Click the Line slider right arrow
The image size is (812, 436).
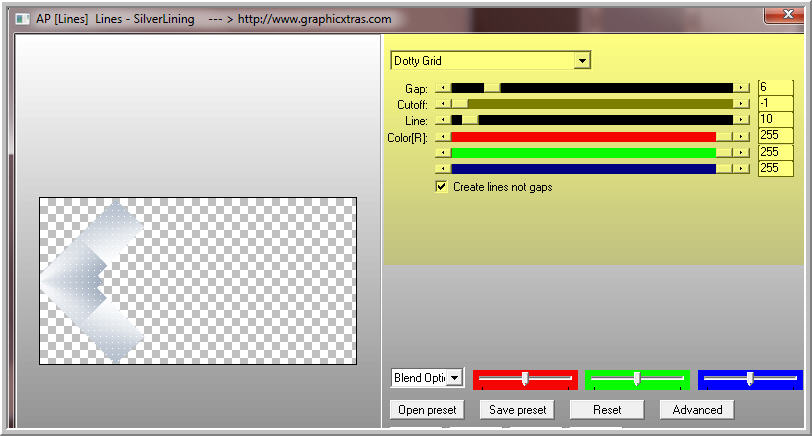point(742,121)
